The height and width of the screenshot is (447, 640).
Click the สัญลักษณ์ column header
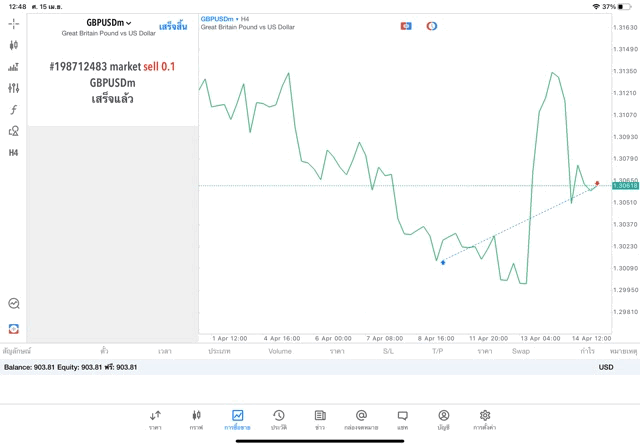point(17,351)
